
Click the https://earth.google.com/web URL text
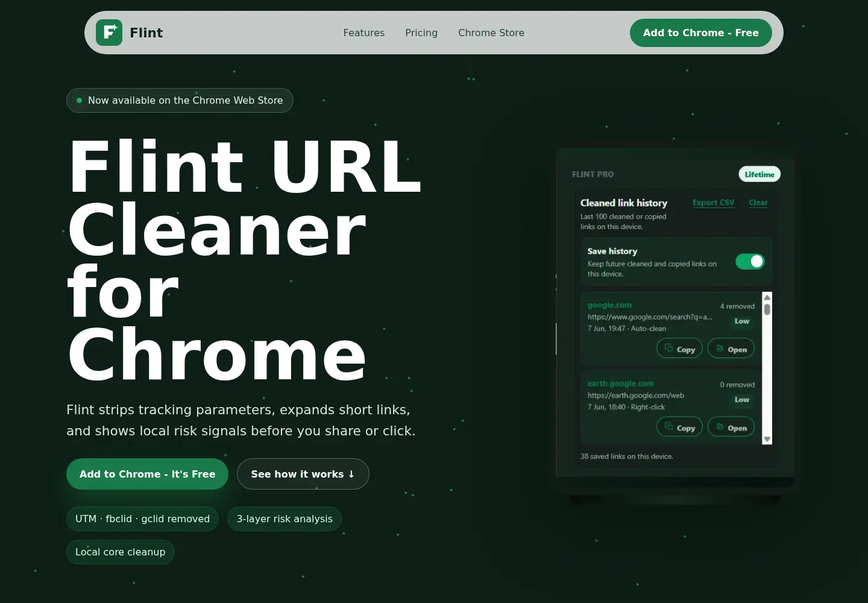[636, 396]
